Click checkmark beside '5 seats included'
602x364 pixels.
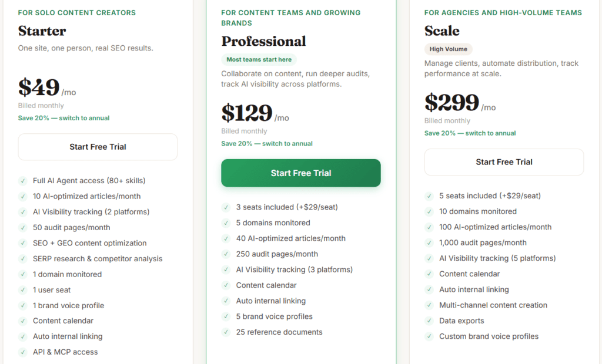(x=429, y=196)
